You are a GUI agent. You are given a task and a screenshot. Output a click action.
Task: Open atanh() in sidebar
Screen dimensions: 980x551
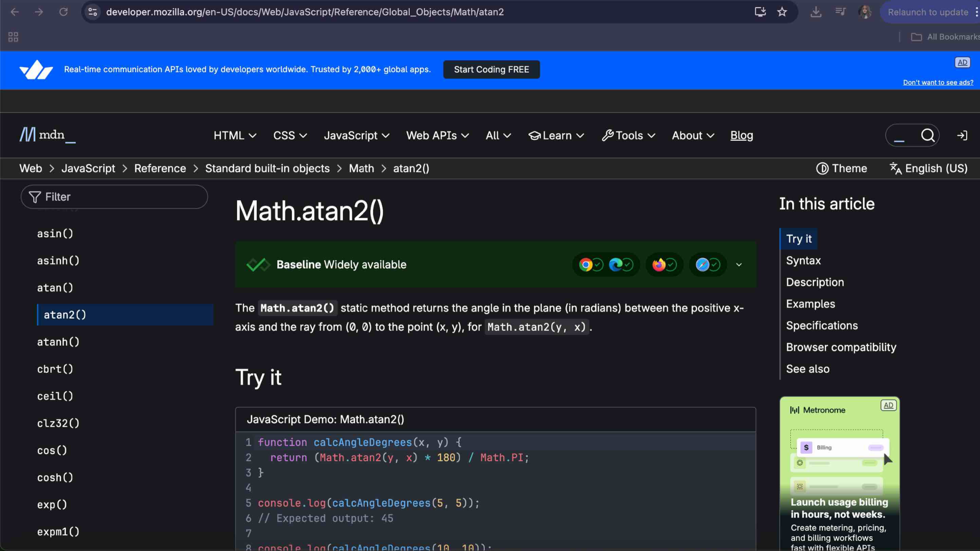point(58,342)
